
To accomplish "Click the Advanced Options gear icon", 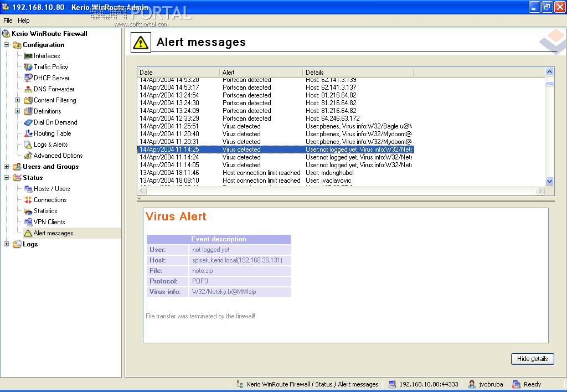I will 28,156.
